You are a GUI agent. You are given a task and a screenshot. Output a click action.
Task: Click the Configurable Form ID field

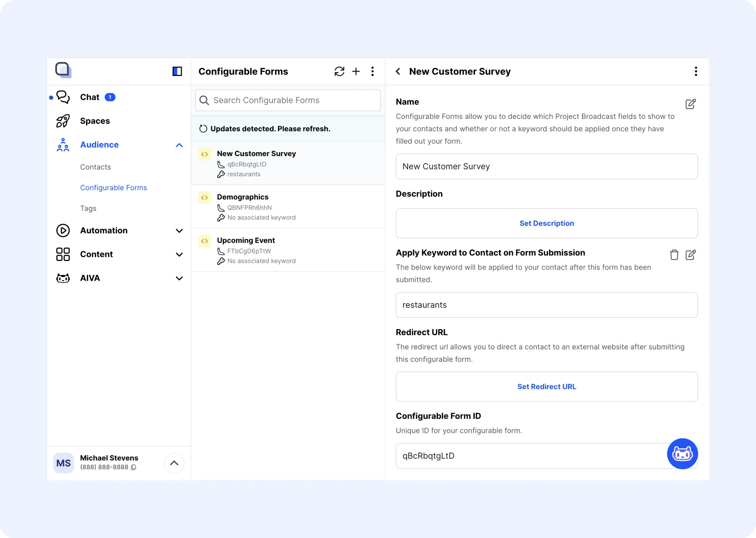(x=547, y=456)
